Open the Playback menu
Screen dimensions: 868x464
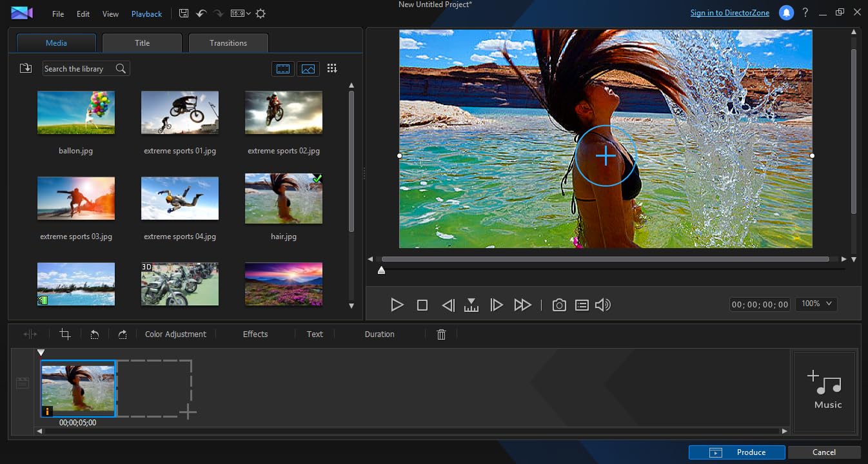[x=147, y=14]
